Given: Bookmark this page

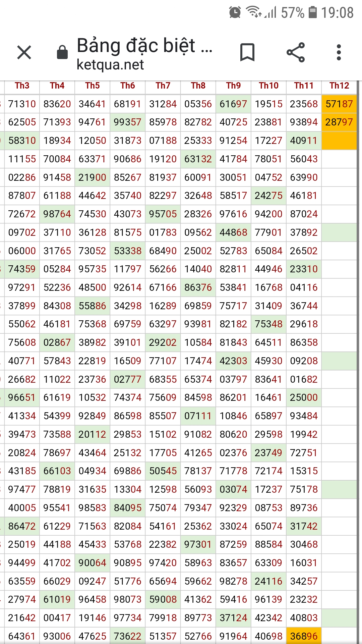Looking at the screenshot, I should 247,52.
